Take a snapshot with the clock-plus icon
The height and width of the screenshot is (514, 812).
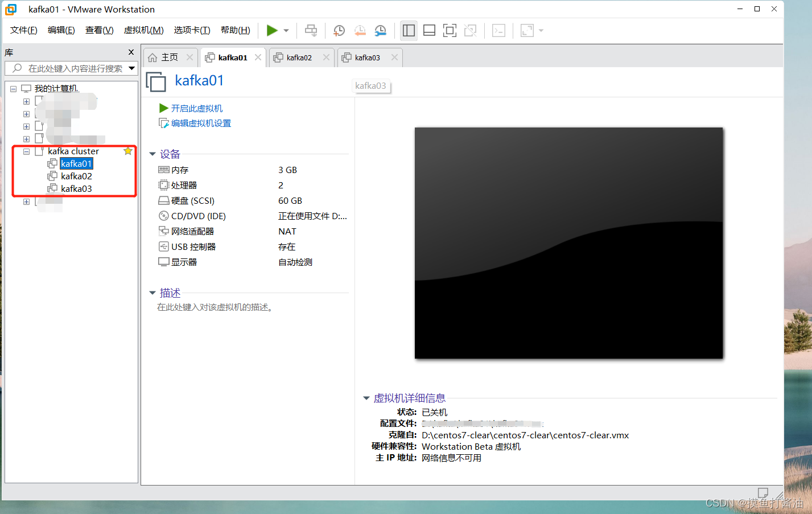tap(339, 31)
